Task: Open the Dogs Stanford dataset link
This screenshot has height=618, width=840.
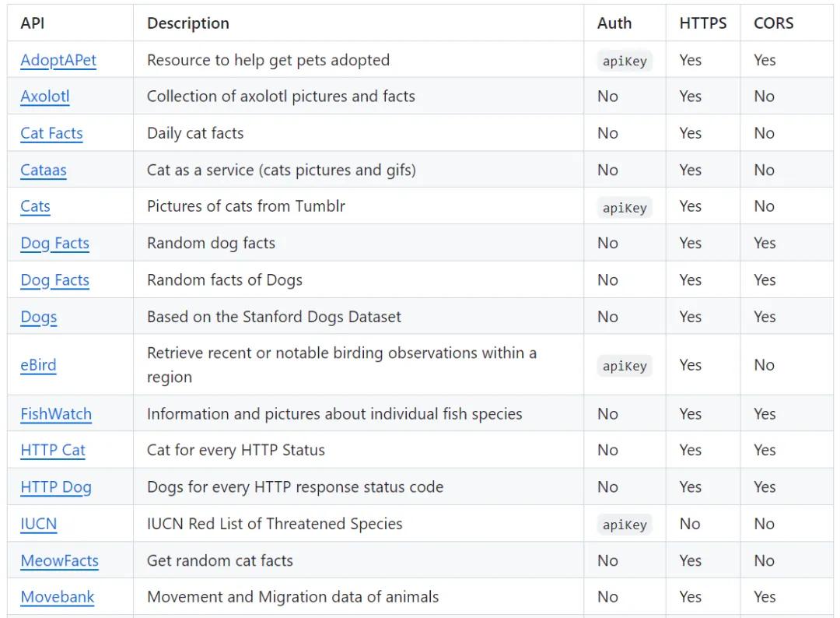Action: click(x=39, y=317)
